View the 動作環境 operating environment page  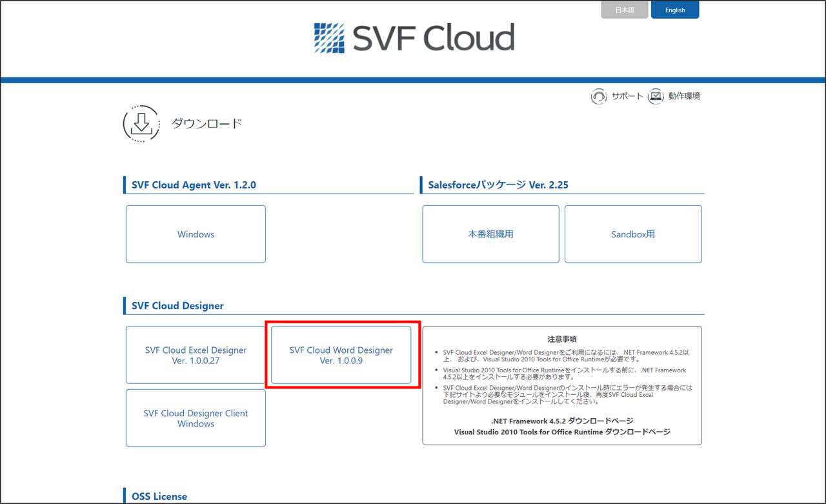pyautogui.click(x=683, y=96)
